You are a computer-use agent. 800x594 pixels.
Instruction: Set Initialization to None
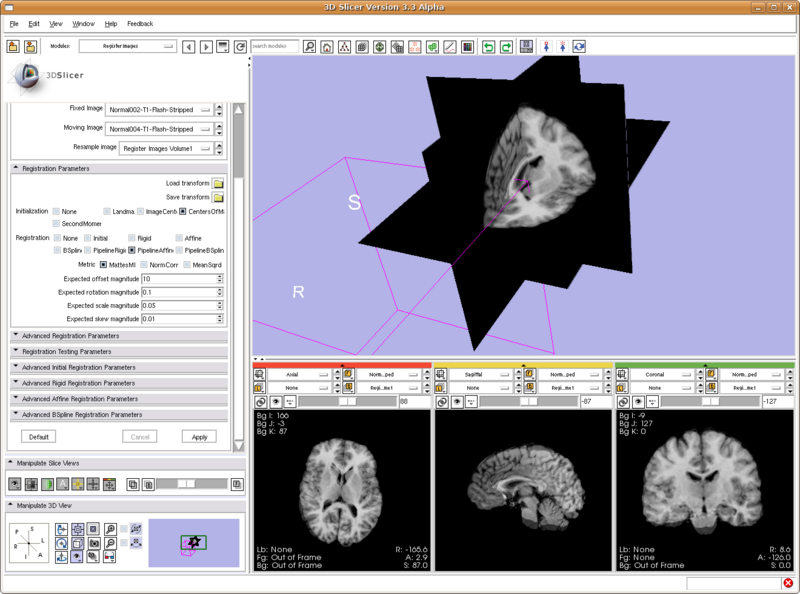[57, 211]
